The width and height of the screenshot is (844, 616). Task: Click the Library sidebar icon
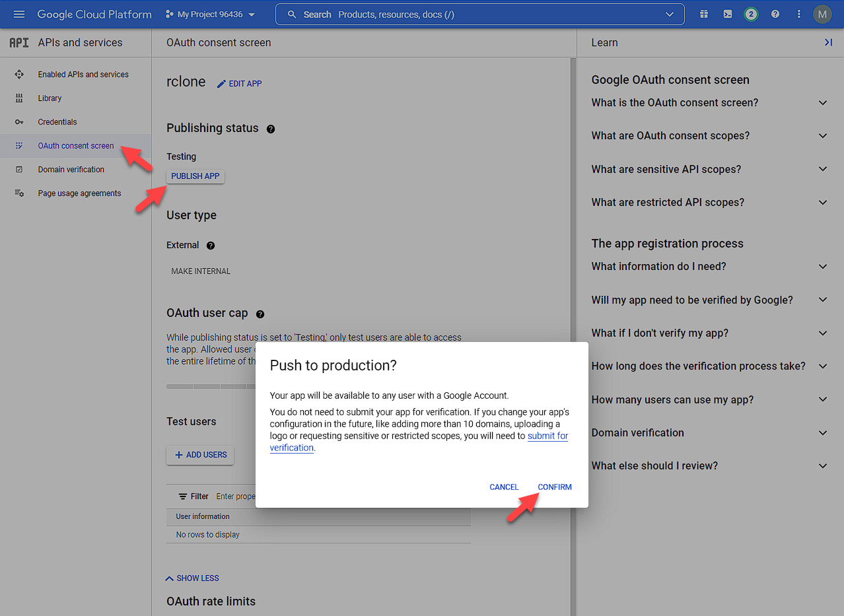coord(19,98)
